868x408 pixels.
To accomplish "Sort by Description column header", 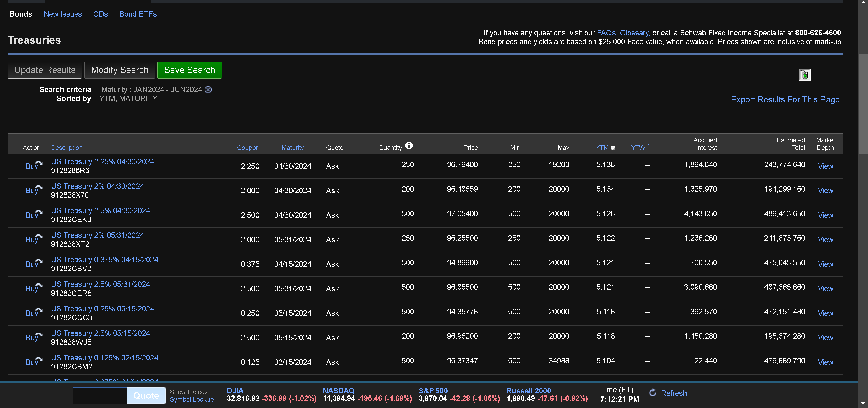I will pos(67,148).
